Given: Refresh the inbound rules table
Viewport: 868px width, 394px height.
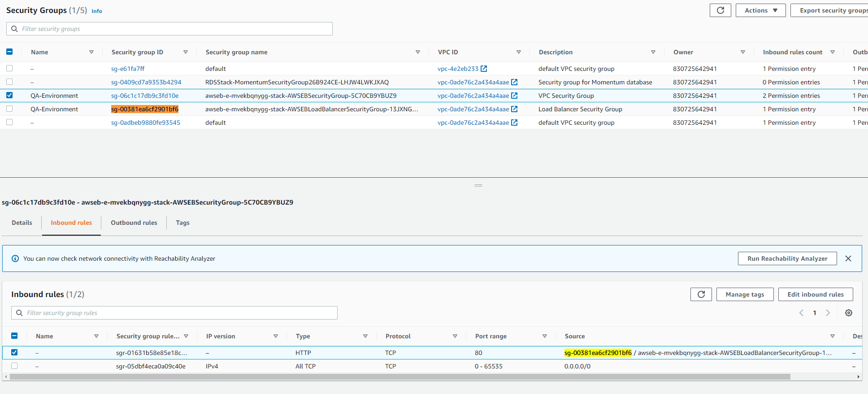Looking at the screenshot, I should click(x=701, y=294).
